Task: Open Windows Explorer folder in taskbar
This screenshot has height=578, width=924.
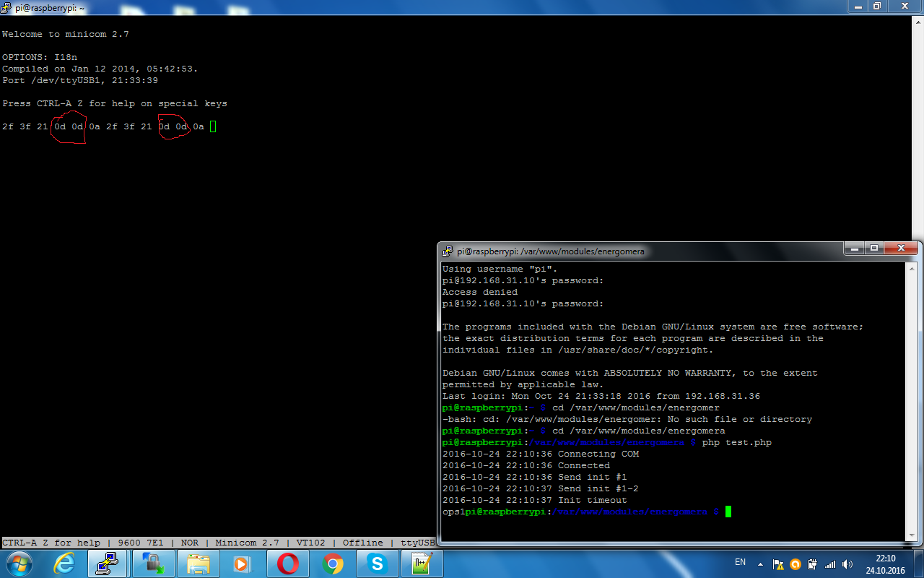Action: click(198, 563)
